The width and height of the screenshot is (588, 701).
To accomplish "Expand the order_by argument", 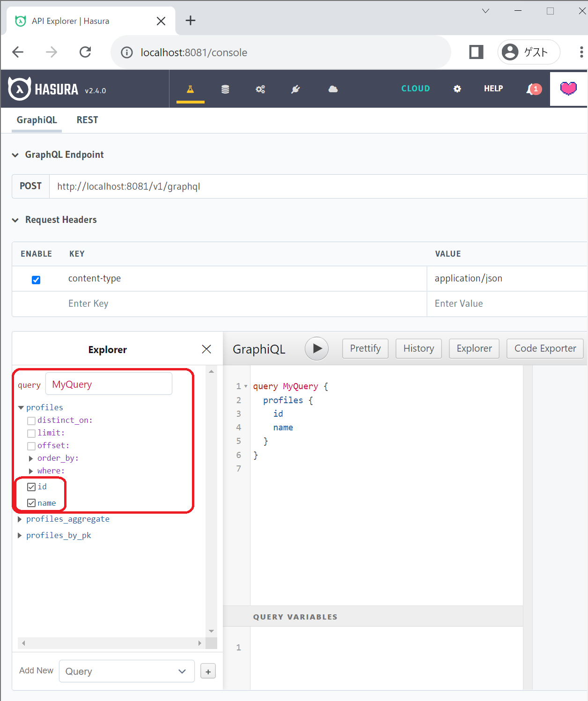I will click(x=31, y=458).
